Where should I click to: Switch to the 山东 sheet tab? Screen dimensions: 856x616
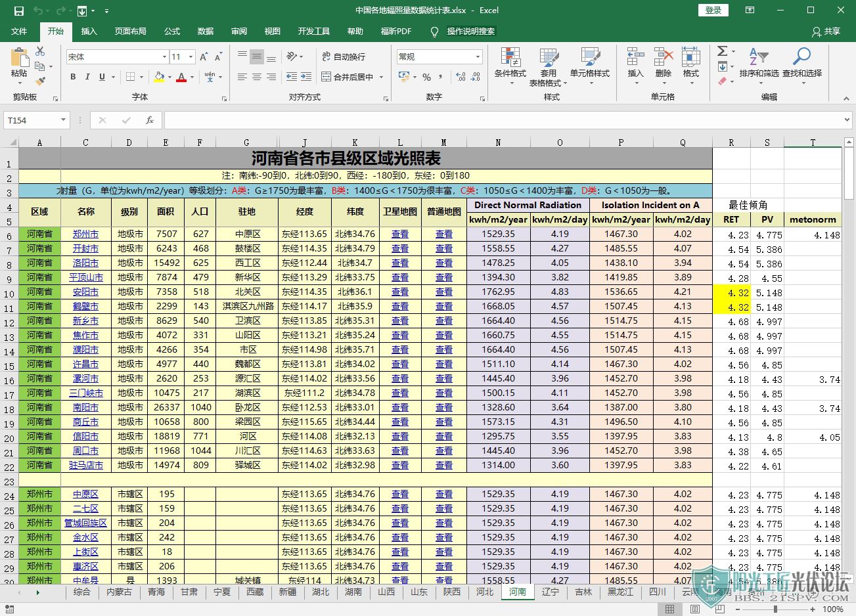(x=419, y=592)
